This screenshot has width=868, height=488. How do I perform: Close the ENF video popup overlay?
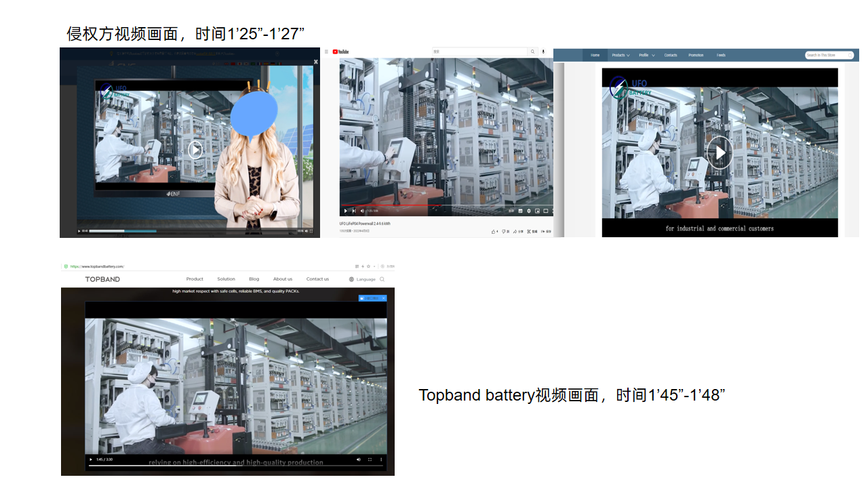(x=315, y=62)
